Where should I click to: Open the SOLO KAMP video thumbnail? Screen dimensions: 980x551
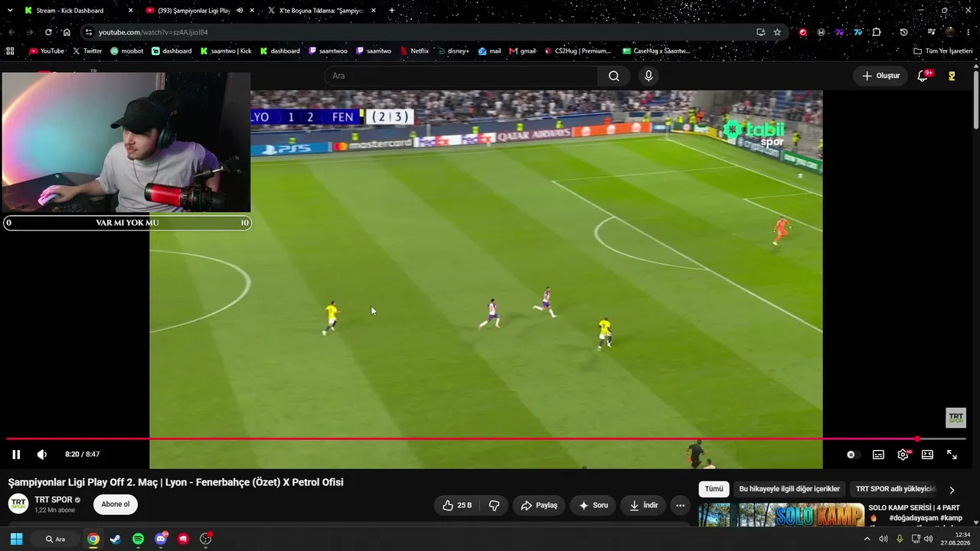(x=781, y=515)
